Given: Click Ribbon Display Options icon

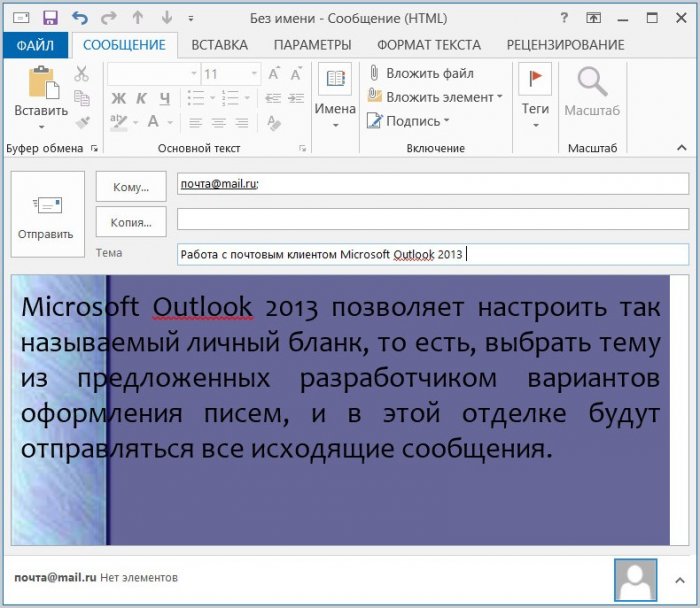Looking at the screenshot, I should point(593,18).
